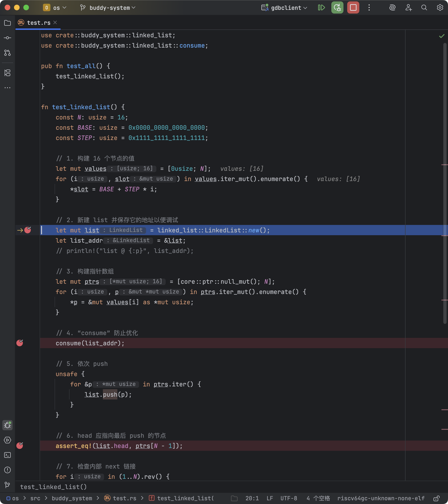Click the vertical editor scrollbar
Image resolution: width=448 pixels, height=504 pixels.
tap(445, 183)
